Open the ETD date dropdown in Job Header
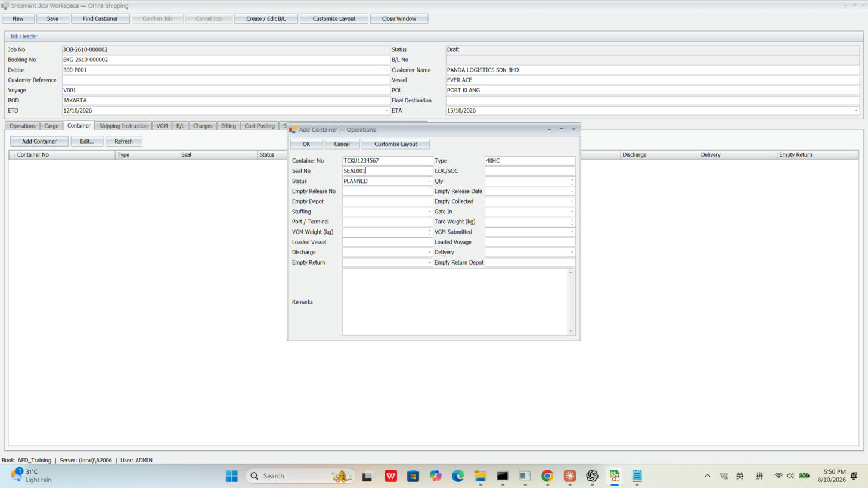This screenshot has width=868, height=488. [x=387, y=111]
